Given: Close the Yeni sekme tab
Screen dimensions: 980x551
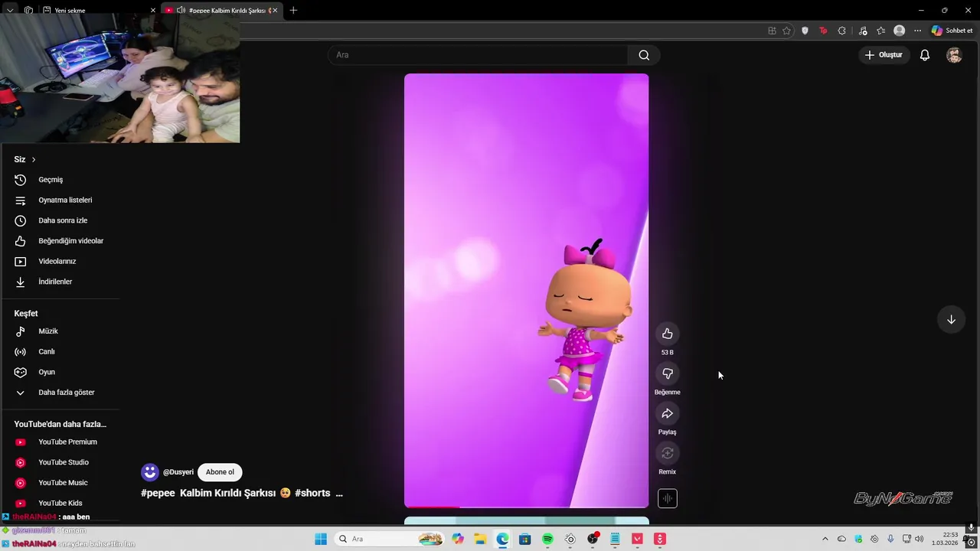Looking at the screenshot, I should tap(152, 10).
